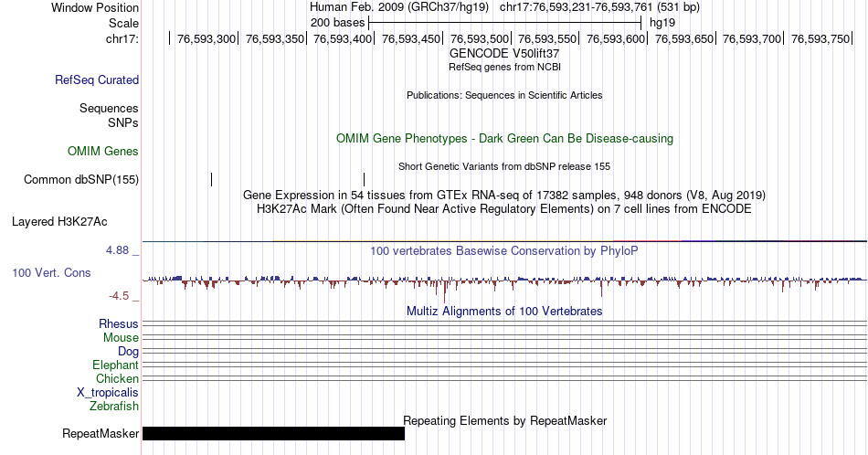
Task: Click the Chicken alignment row label
Action: [x=117, y=378]
